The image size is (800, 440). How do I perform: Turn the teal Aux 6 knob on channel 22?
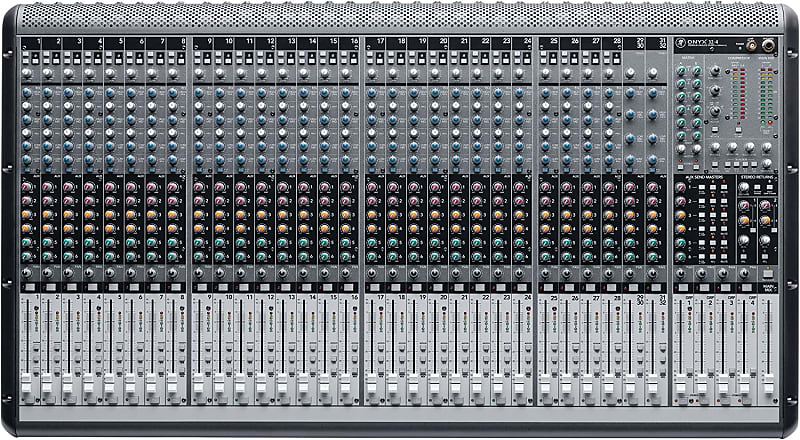tap(477, 256)
